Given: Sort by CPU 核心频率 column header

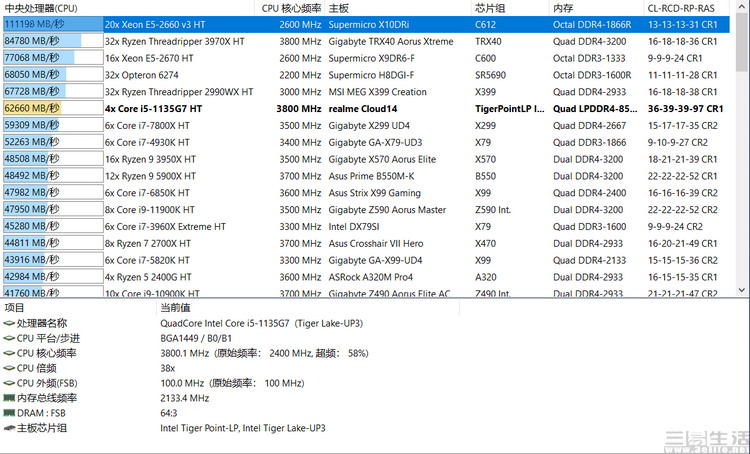Looking at the screenshot, I should (x=290, y=8).
